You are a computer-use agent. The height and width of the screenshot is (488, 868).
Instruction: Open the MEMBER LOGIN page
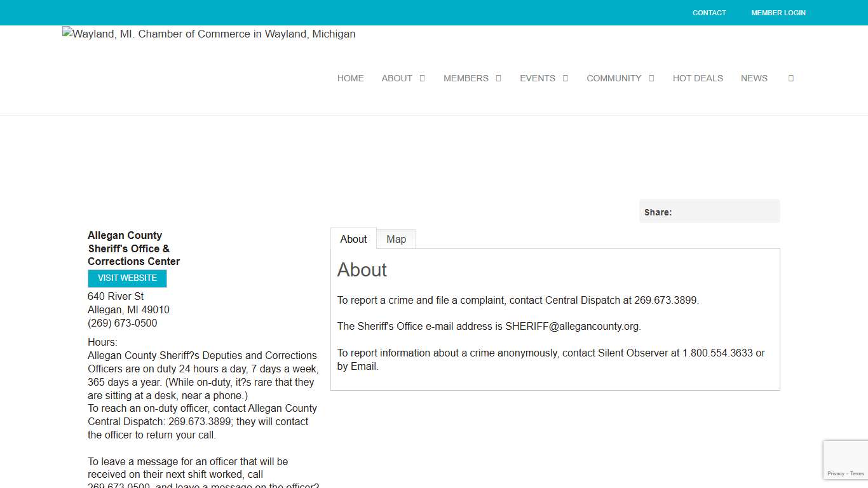click(x=778, y=13)
